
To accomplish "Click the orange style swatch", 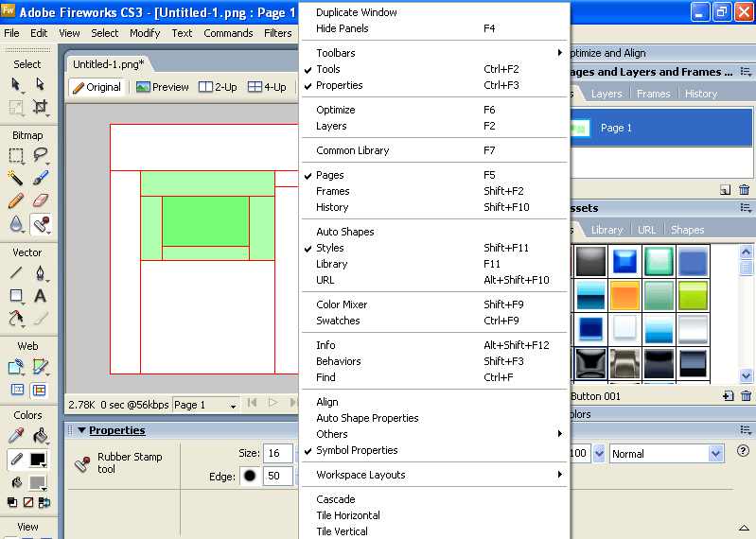I will (x=624, y=295).
